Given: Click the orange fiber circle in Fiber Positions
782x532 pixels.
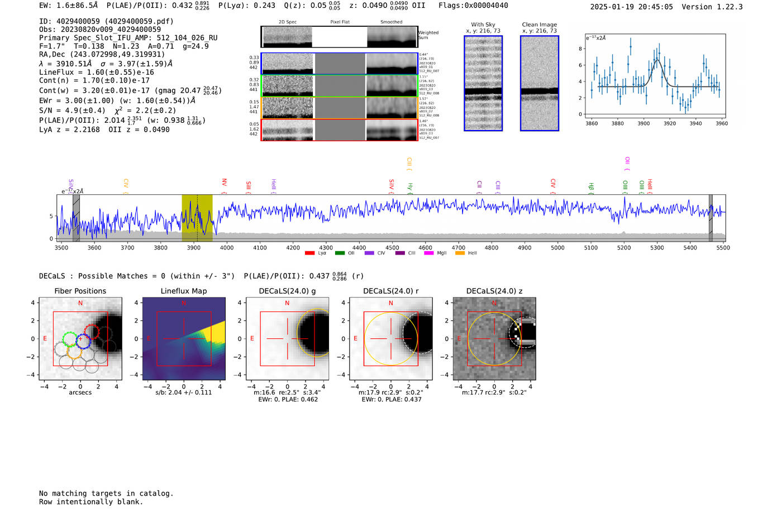Looking at the screenshot, I should point(74,351).
